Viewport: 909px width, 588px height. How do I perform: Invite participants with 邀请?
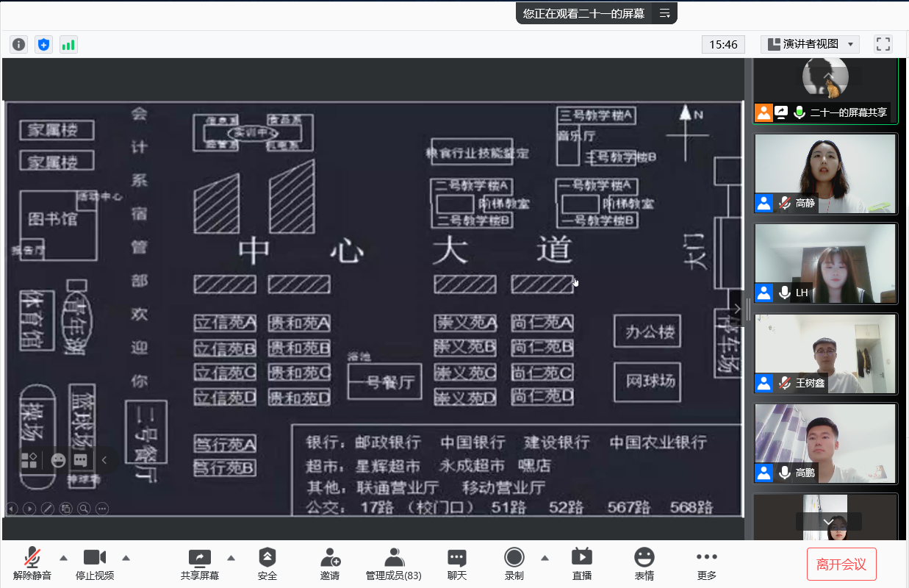tap(330, 564)
